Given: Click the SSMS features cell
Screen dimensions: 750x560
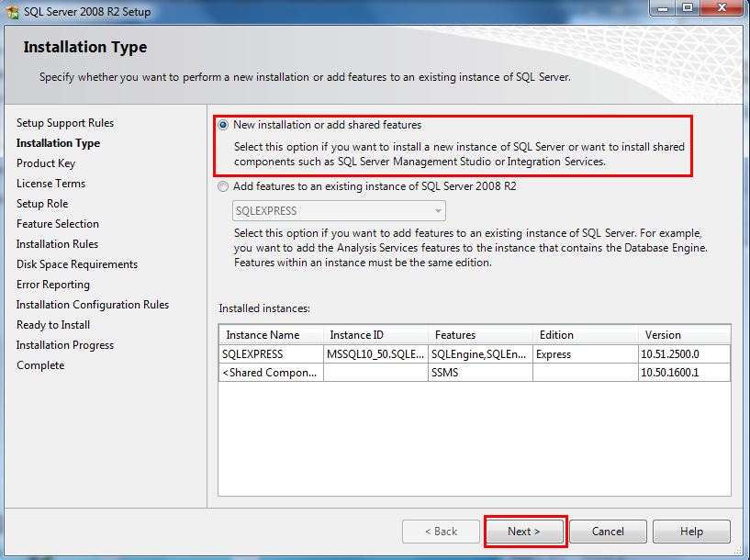Looking at the screenshot, I should [x=481, y=373].
